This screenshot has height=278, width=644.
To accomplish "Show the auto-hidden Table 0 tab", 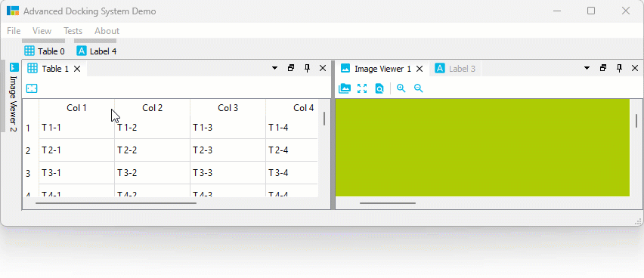I will [x=44, y=51].
